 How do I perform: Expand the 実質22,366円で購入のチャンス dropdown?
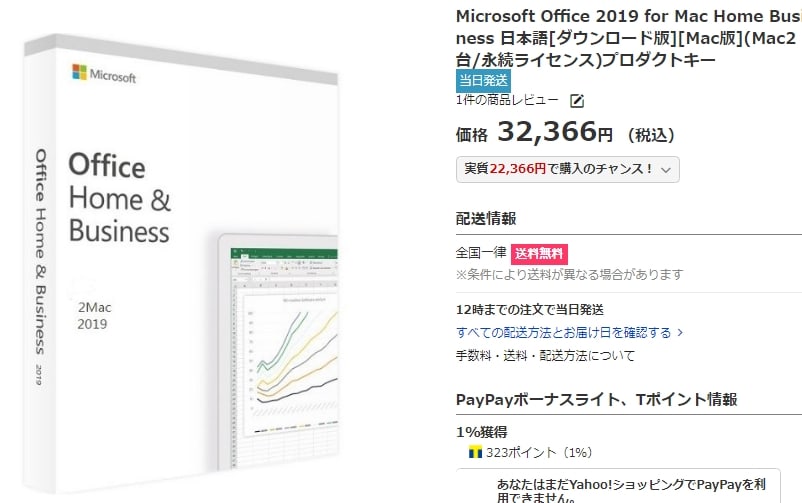coord(567,169)
